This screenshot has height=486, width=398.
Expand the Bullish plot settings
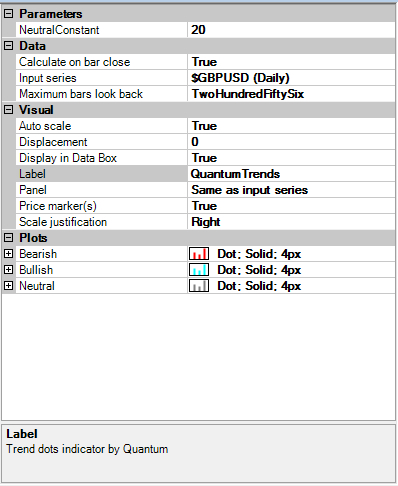(x=9, y=270)
